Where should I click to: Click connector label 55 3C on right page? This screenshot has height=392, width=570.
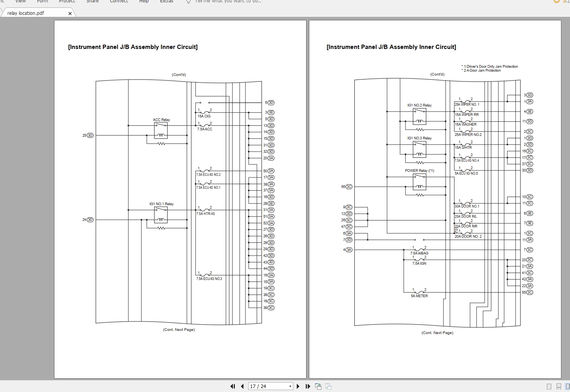coord(527,293)
